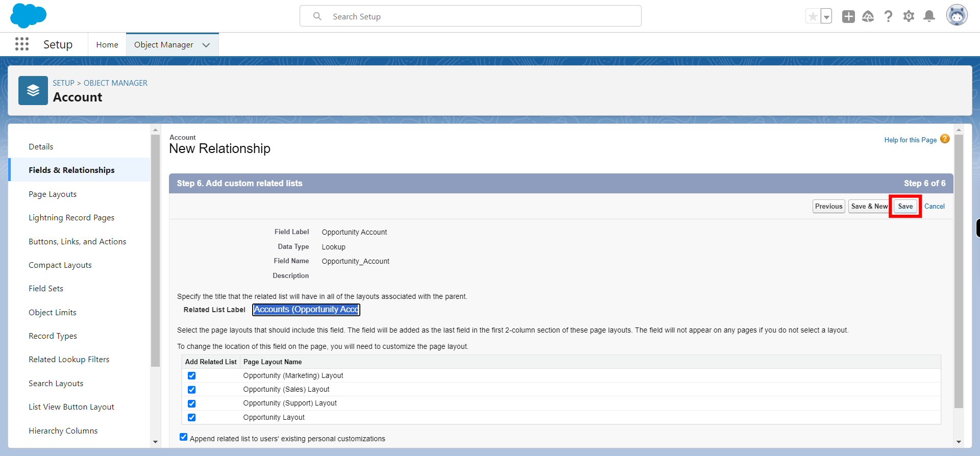
Task: Open the Setup gear icon
Action: [x=909, y=16]
